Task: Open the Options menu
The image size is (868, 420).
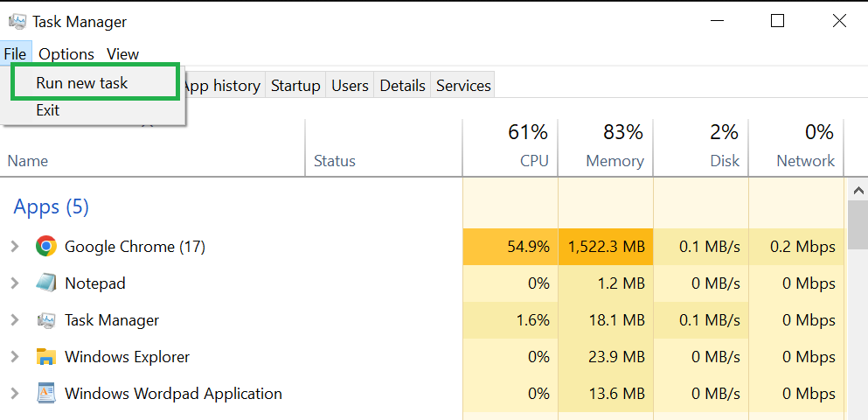Action: coord(66,54)
